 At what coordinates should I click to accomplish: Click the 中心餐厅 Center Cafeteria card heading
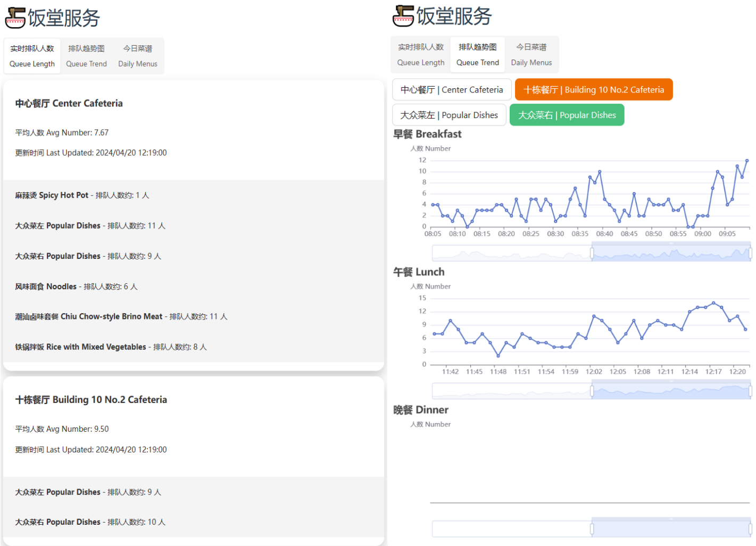69,103
